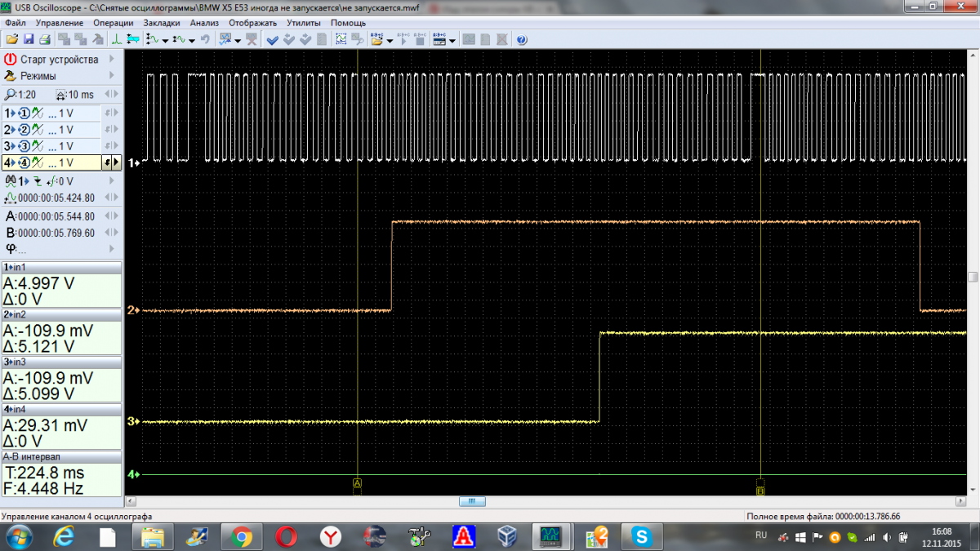Toggle channel 3 on/off circle icon
980x551 pixels.
click(x=24, y=146)
